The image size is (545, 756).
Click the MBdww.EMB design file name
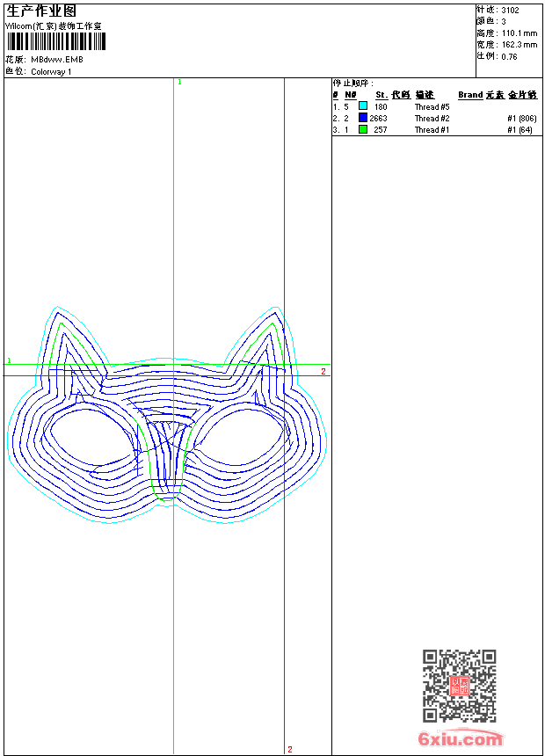click(57, 60)
